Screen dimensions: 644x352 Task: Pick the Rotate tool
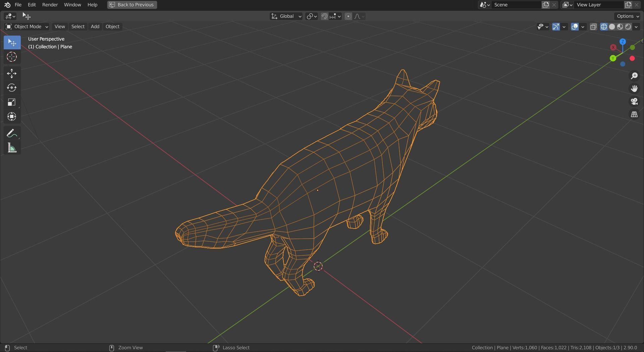point(12,88)
